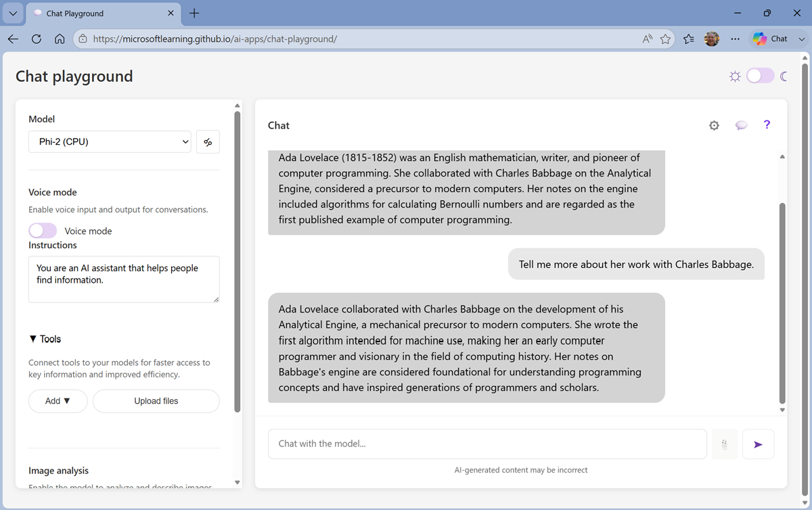
Task: Click the Voice mode section heading
Action: pyautogui.click(x=53, y=192)
